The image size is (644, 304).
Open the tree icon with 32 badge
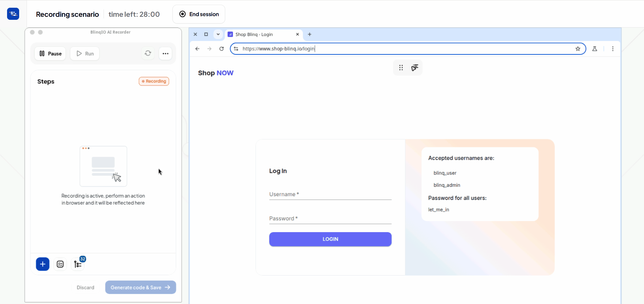78,264
